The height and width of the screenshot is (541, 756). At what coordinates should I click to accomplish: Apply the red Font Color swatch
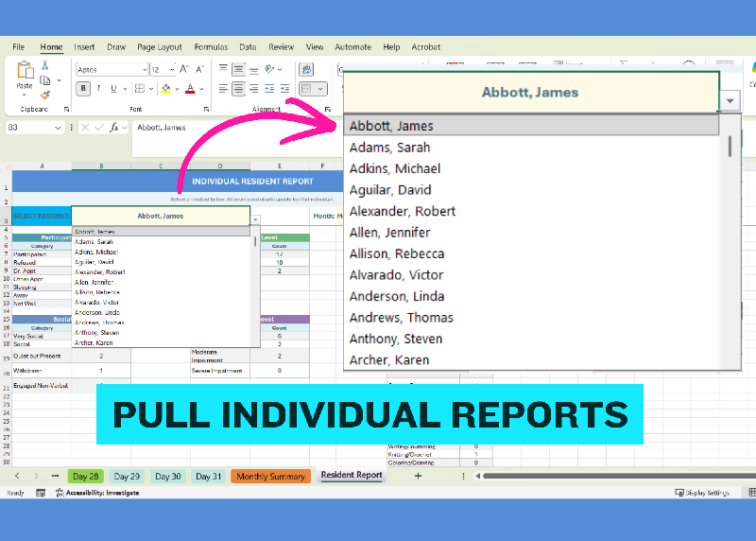[x=190, y=89]
